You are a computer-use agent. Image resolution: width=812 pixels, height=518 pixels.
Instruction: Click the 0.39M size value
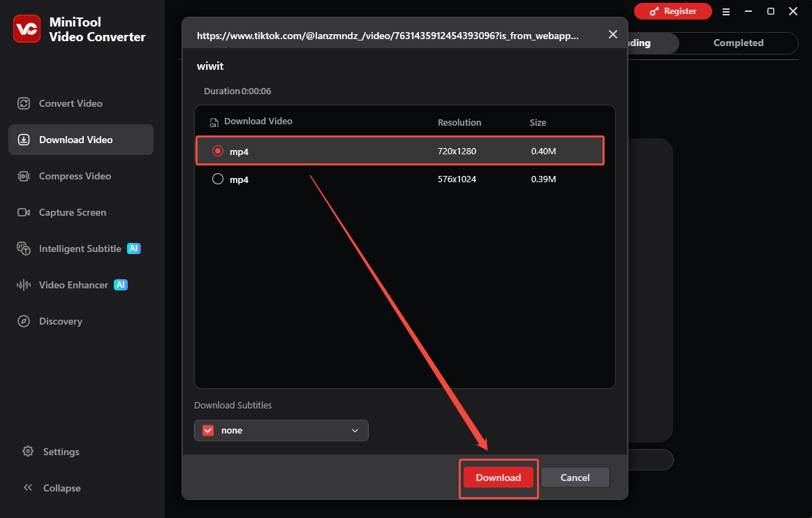pyautogui.click(x=544, y=179)
